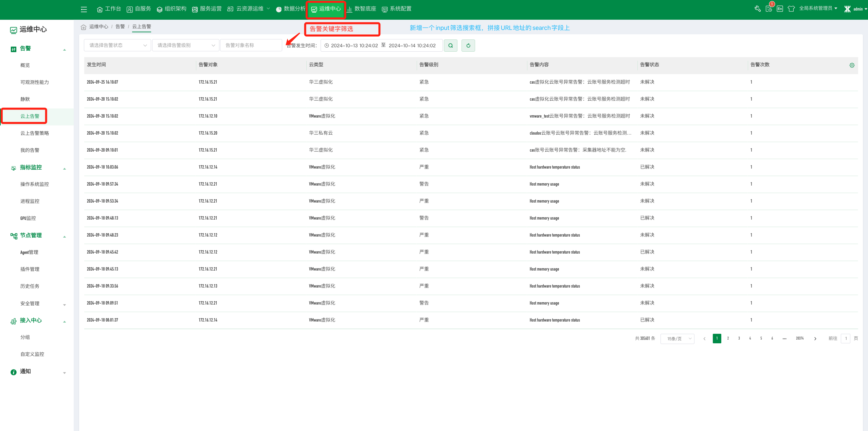Screen dimensions: 868x431
Task: Go to the previous page arrow
Action: [x=704, y=339]
